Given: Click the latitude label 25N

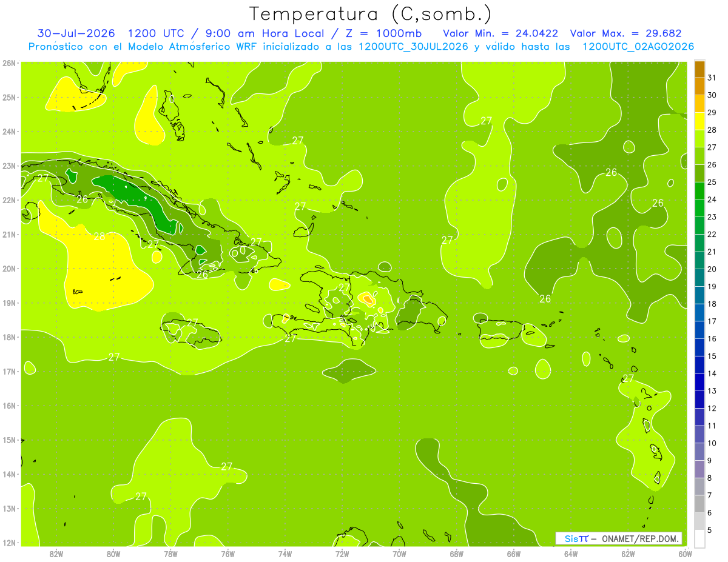Looking at the screenshot, I should (9, 97).
